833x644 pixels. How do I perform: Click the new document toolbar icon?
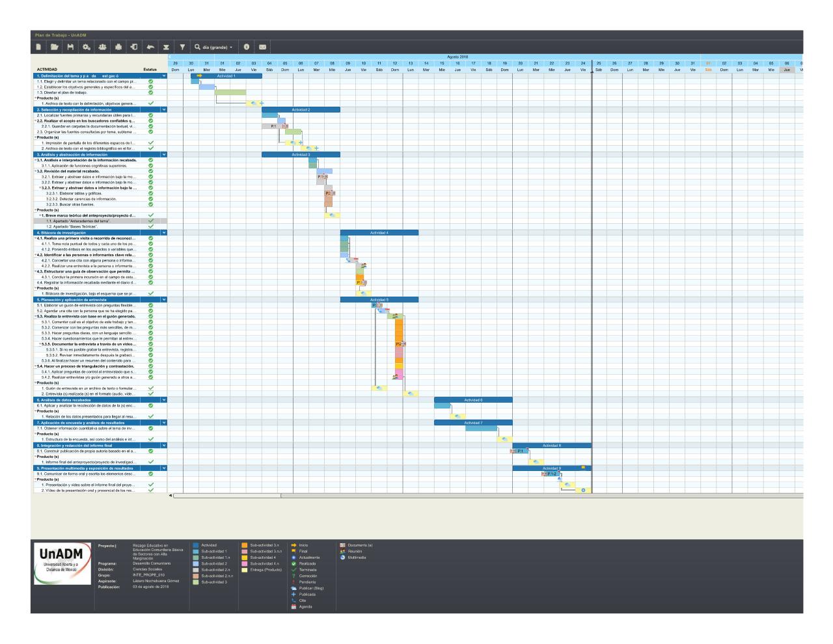click(39, 47)
